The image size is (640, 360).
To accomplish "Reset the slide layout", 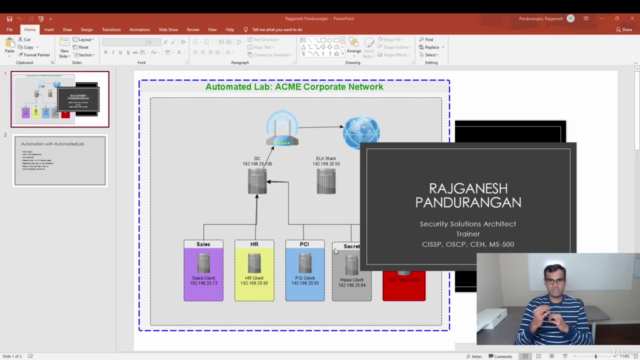I will [81, 47].
